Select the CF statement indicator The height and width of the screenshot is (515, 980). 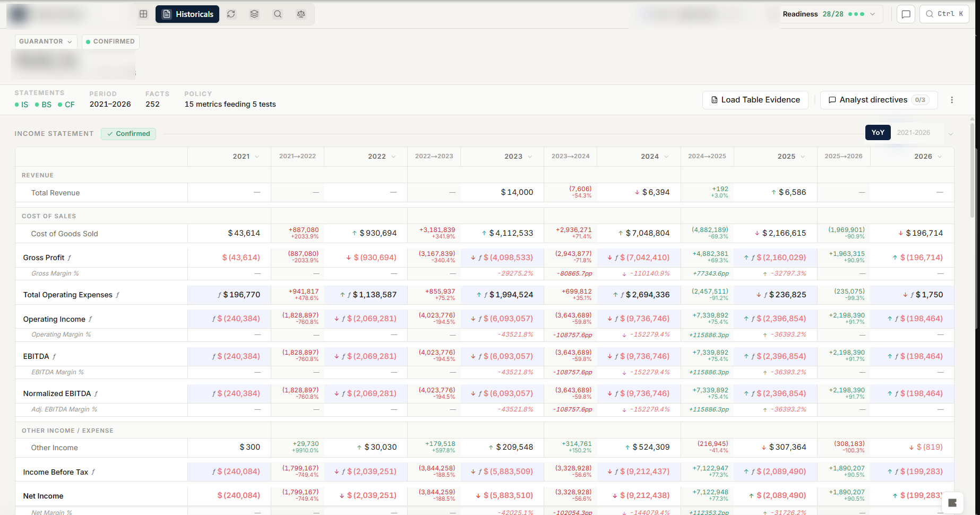coord(66,105)
